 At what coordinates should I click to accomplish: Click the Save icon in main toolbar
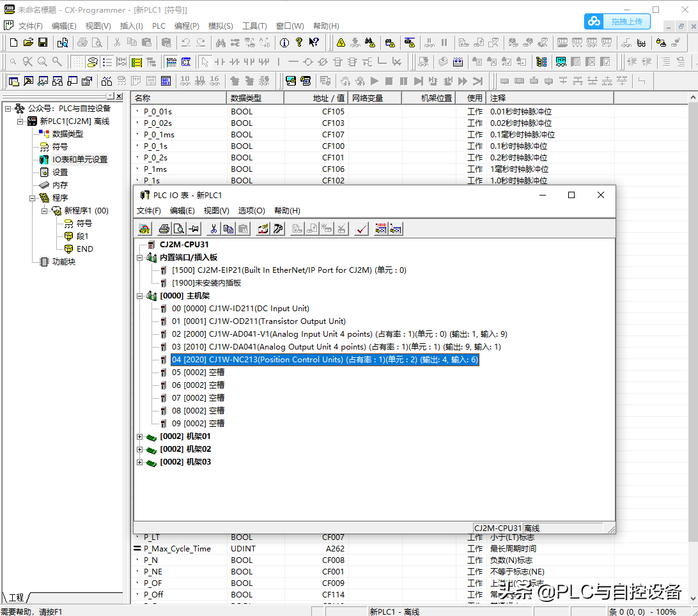[43, 43]
